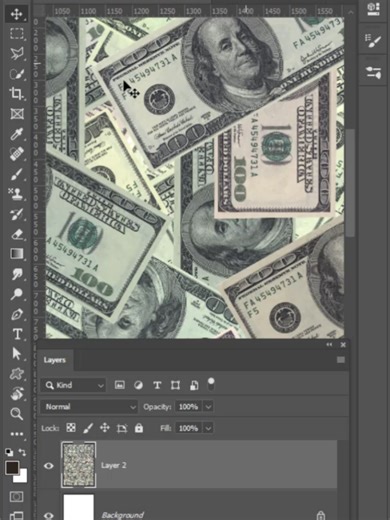Lock image pixels with brush icon
The width and height of the screenshot is (390, 520).
(88, 428)
